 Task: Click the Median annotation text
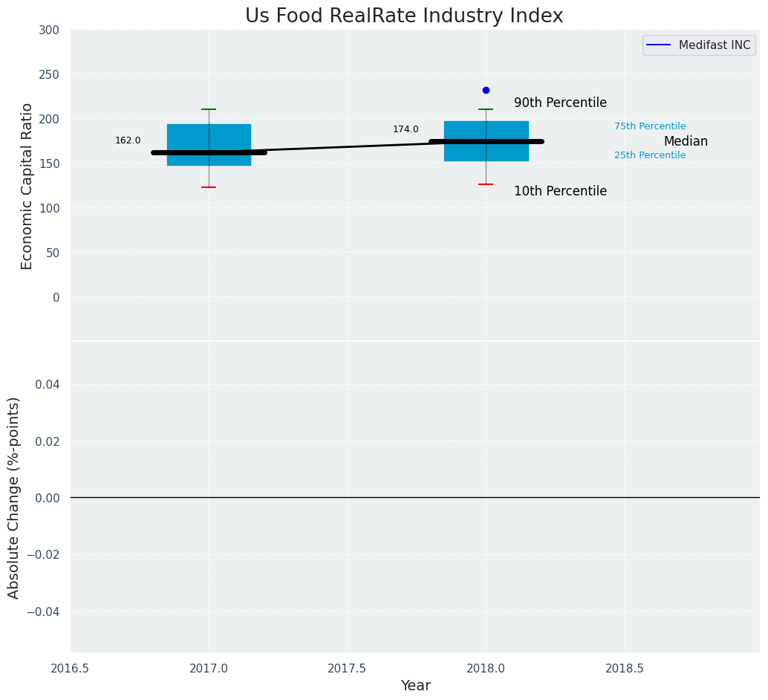[686, 141]
